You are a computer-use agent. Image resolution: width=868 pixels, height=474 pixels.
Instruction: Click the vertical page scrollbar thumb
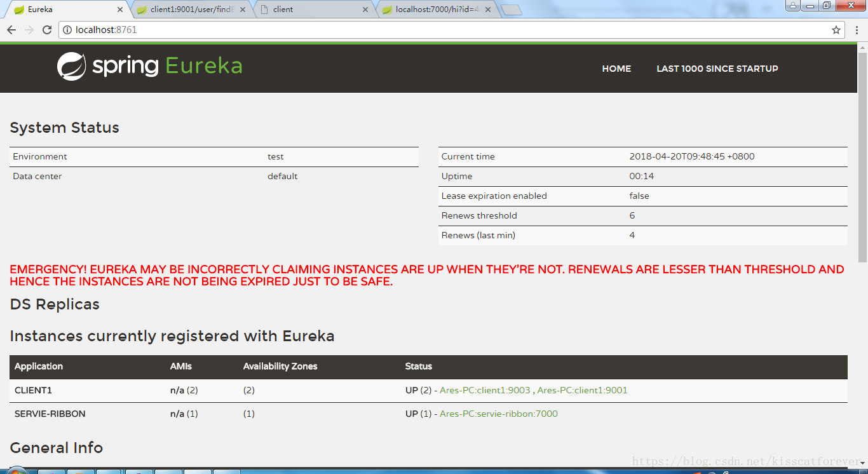pyautogui.click(x=862, y=158)
